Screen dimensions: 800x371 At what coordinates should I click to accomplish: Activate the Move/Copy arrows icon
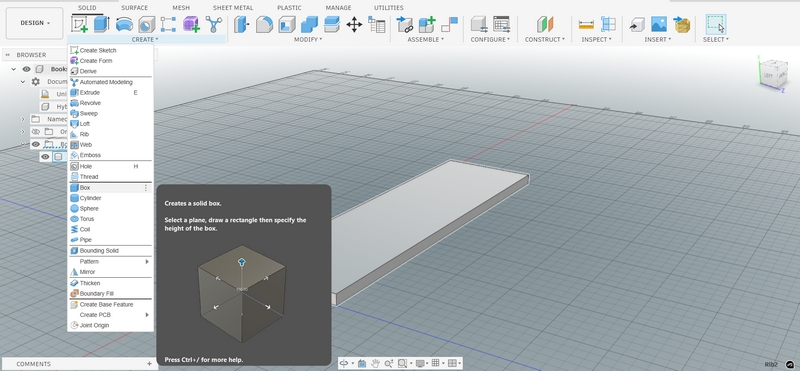[x=354, y=24]
